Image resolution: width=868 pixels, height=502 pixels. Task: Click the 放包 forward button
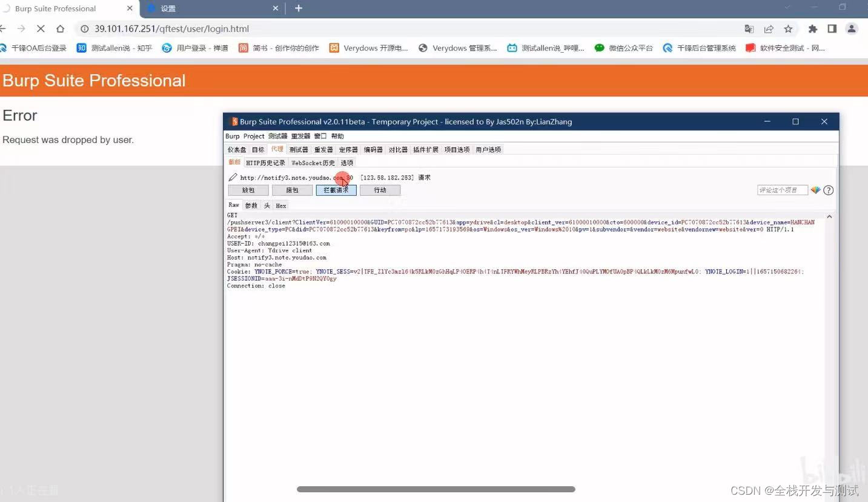coord(248,190)
